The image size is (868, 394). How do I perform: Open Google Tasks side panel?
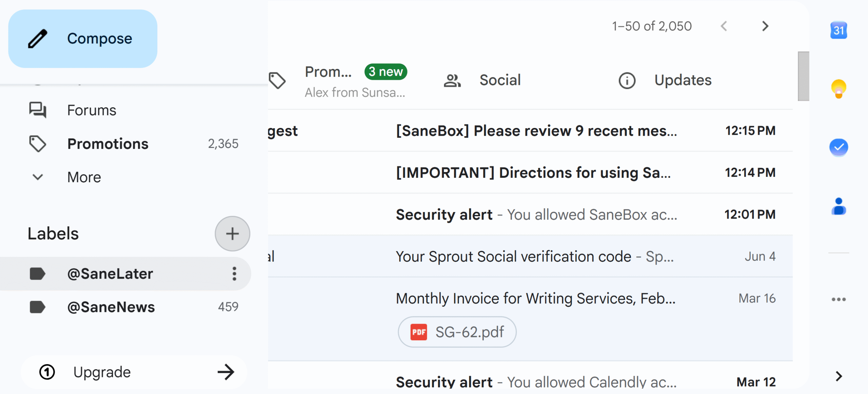[839, 147]
